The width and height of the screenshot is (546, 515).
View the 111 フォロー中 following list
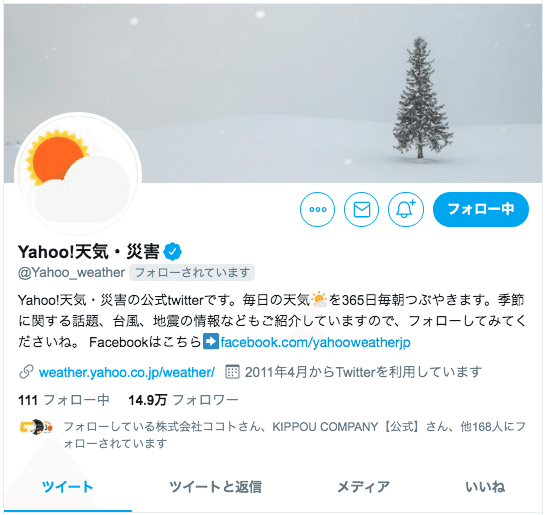[64, 400]
